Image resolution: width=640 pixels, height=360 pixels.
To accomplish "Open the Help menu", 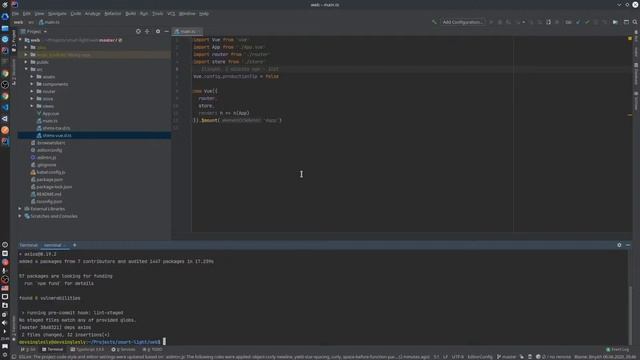I will click(x=204, y=13).
